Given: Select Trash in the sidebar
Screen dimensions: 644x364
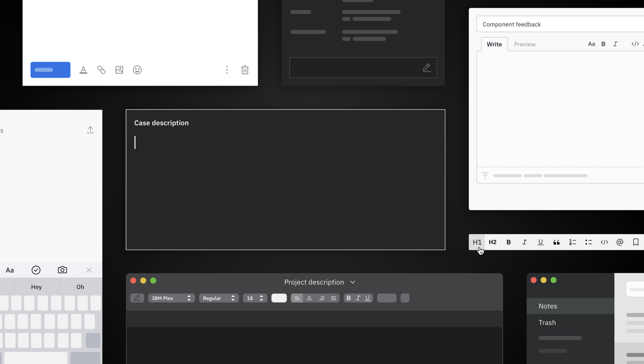Looking at the screenshot, I should (x=547, y=323).
